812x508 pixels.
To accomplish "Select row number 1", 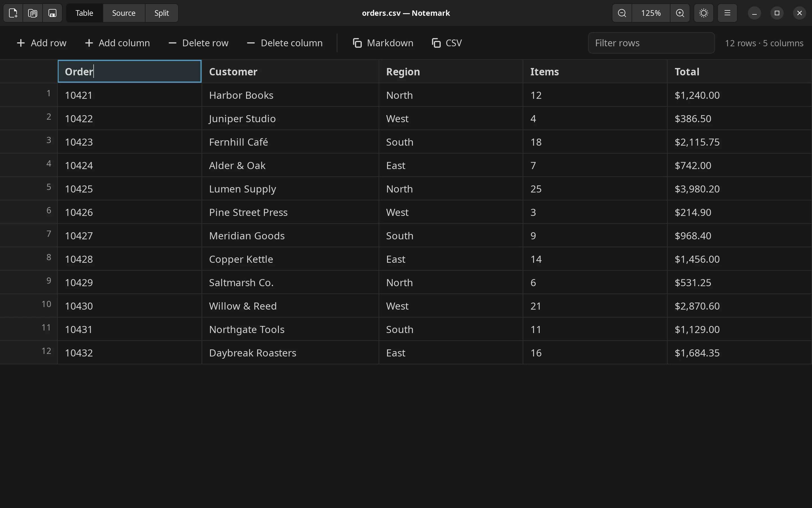I will click(29, 95).
